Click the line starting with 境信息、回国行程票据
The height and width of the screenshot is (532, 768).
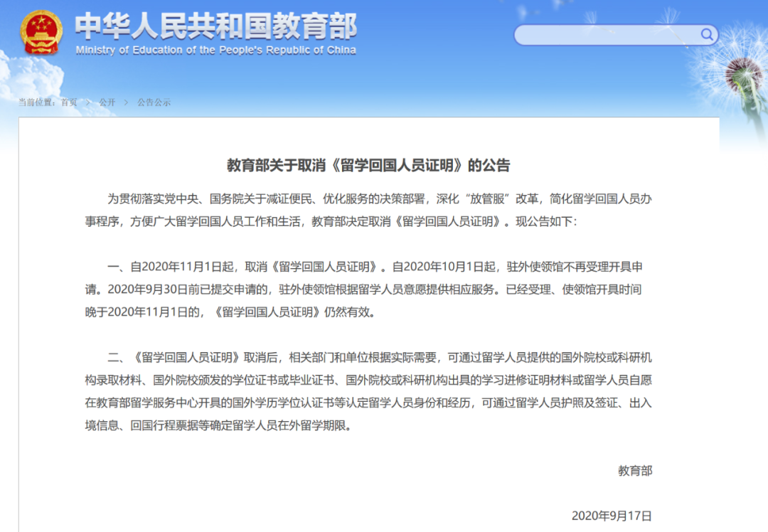(219, 426)
